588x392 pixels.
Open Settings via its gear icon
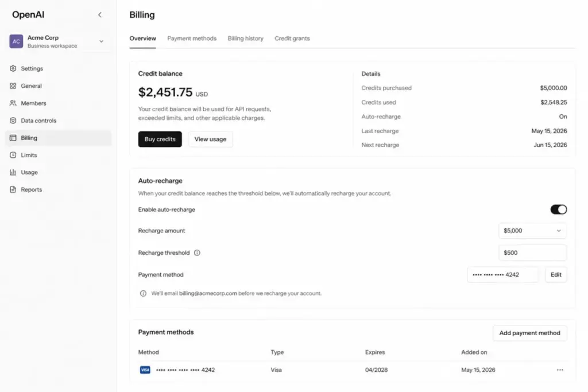click(x=13, y=68)
